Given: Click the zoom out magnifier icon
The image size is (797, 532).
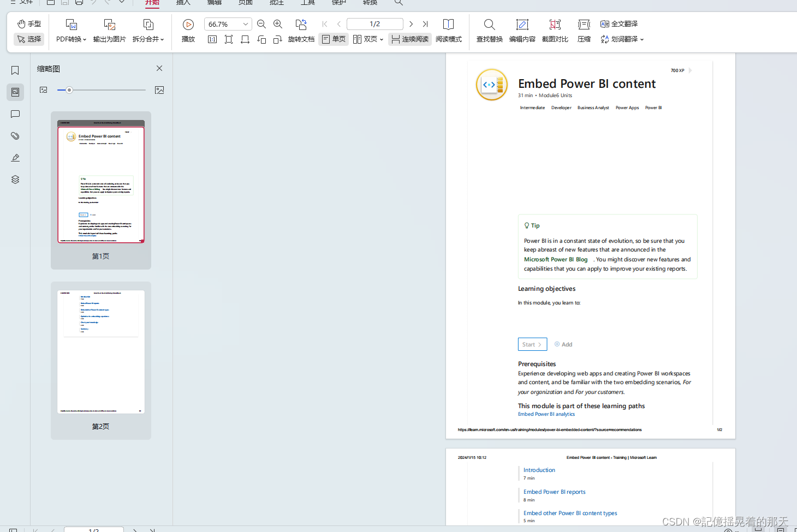Looking at the screenshot, I should (x=261, y=24).
